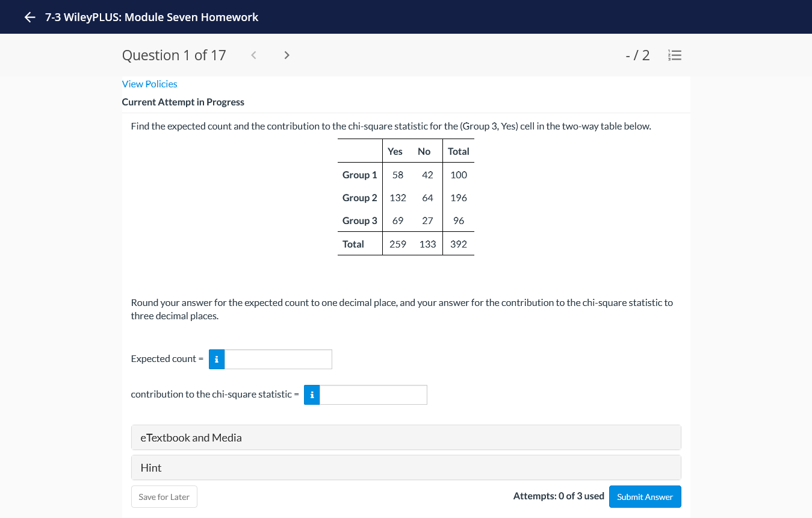Click the score indicator showing - / 2

click(x=637, y=55)
